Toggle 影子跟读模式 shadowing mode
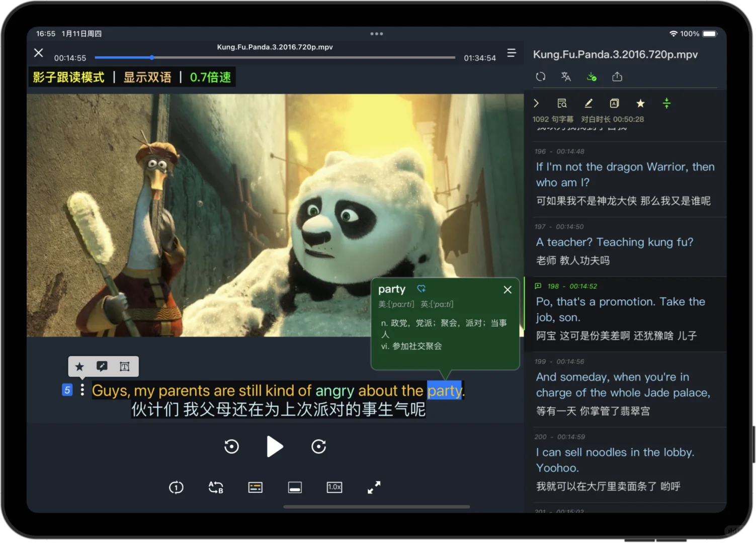Screen dimensions: 756x543 pyautogui.click(x=69, y=77)
